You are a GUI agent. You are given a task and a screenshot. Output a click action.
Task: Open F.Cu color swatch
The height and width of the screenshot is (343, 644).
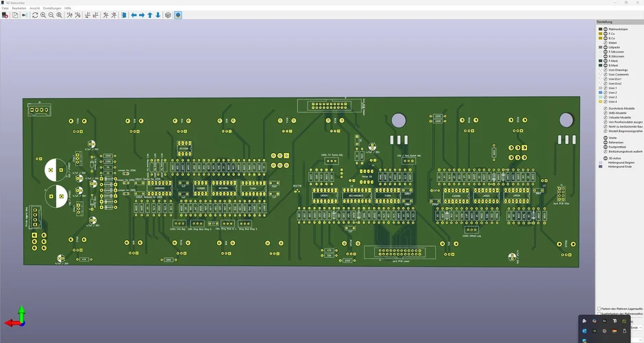click(x=600, y=34)
